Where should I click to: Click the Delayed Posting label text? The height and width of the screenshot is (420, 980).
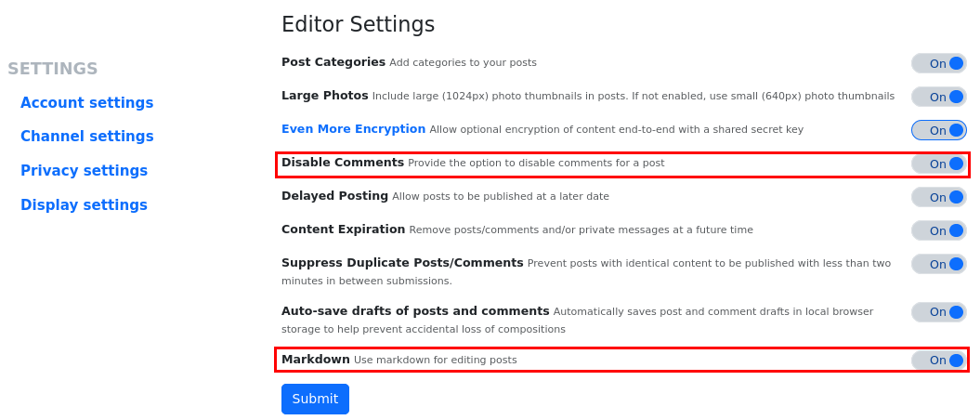coord(334,196)
